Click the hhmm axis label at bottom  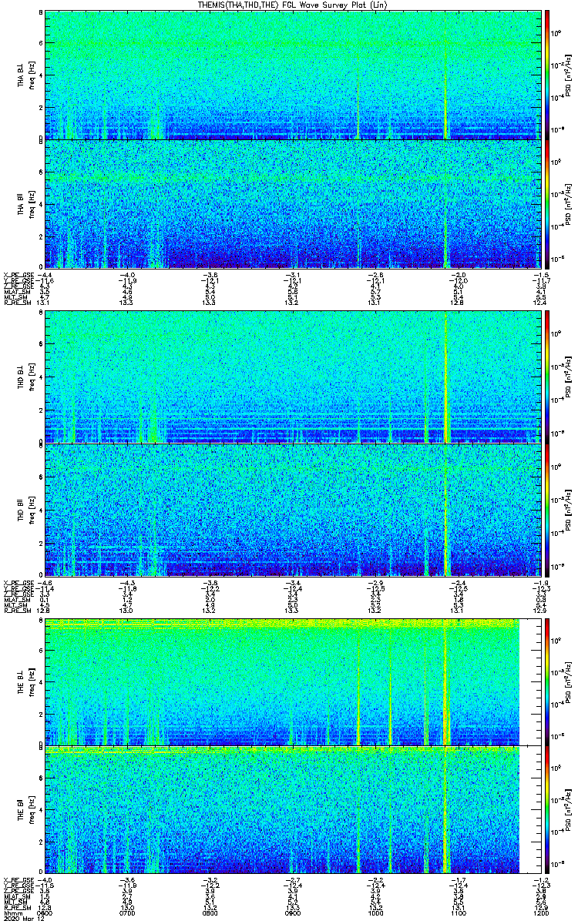(x=11, y=913)
